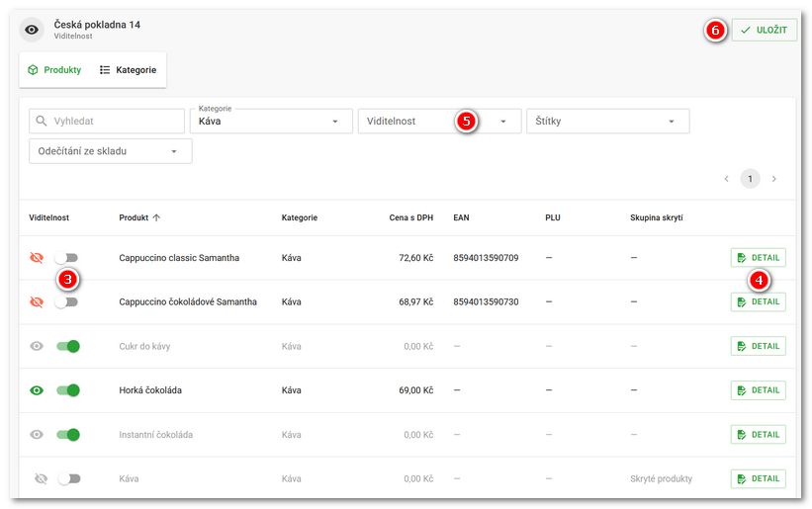
Task: Go to next page arrow in pagination
Action: (774, 179)
